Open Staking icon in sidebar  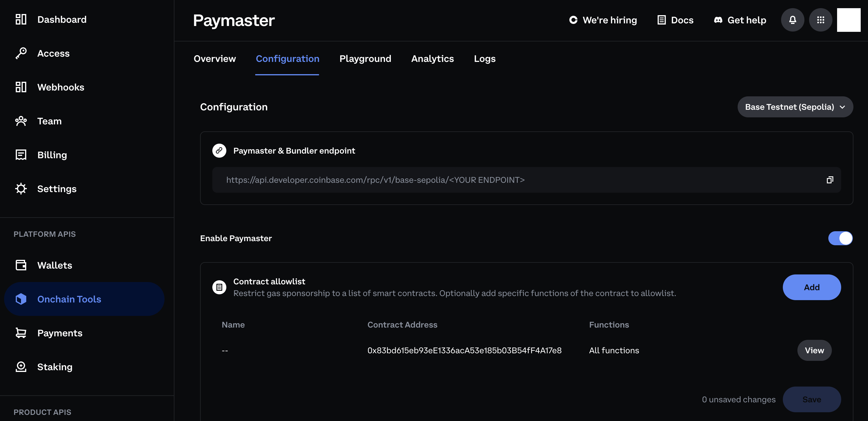tap(21, 367)
